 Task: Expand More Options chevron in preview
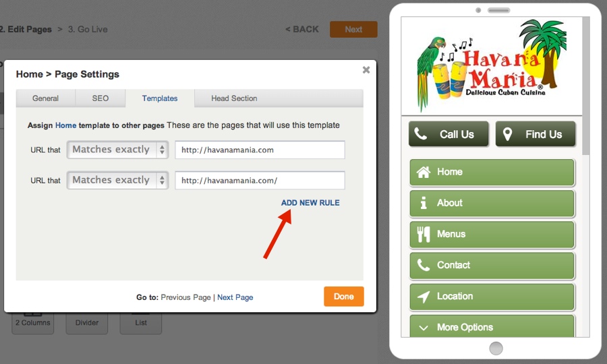(424, 328)
